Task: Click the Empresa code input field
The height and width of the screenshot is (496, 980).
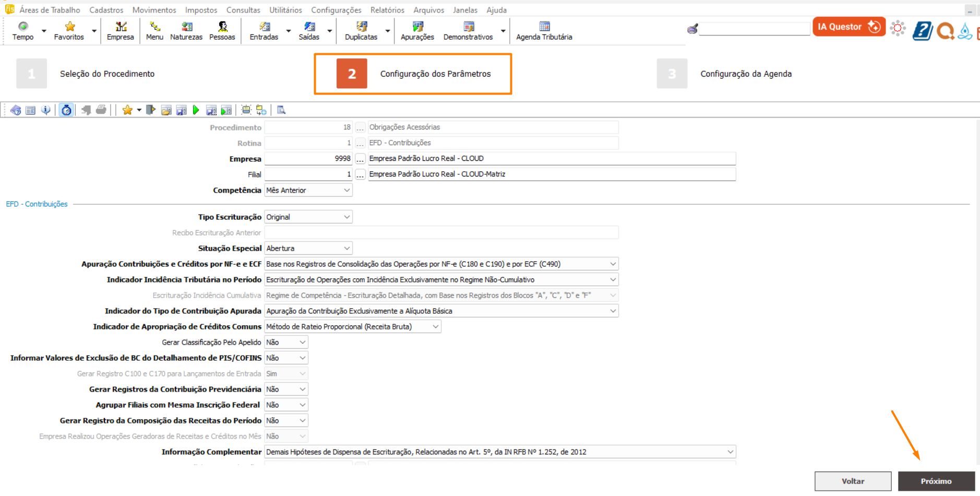Action: click(x=308, y=159)
